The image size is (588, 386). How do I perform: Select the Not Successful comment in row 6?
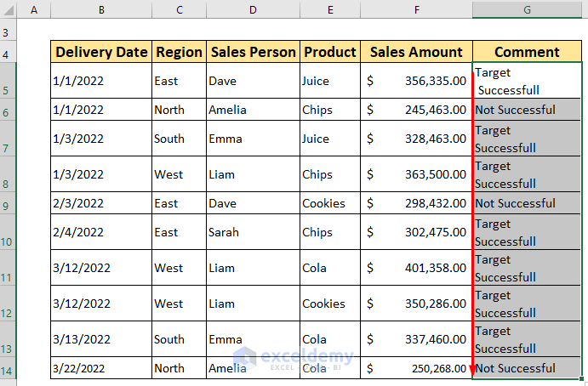click(x=527, y=110)
